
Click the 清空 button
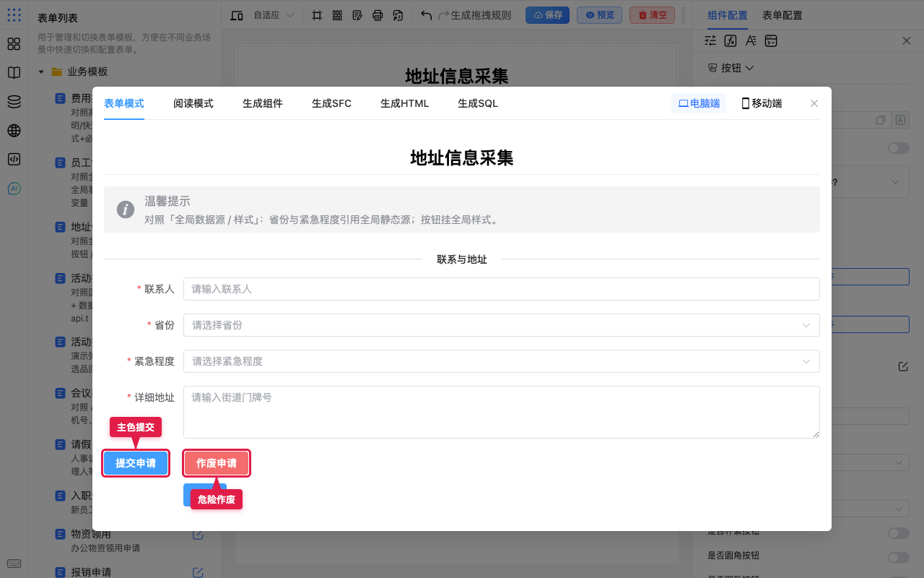[652, 15]
